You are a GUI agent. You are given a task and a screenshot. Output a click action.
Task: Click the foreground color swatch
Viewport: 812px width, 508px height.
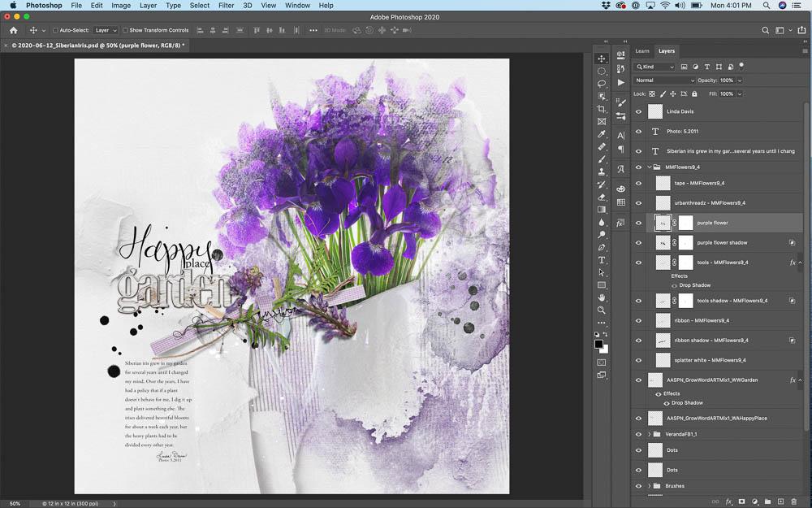pyautogui.click(x=599, y=344)
